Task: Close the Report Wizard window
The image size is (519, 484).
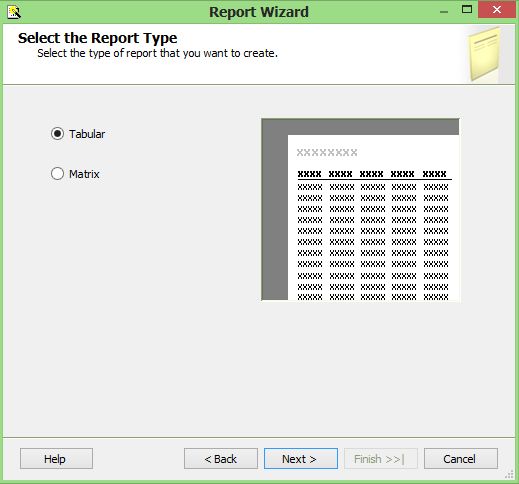Action: (496, 10)
